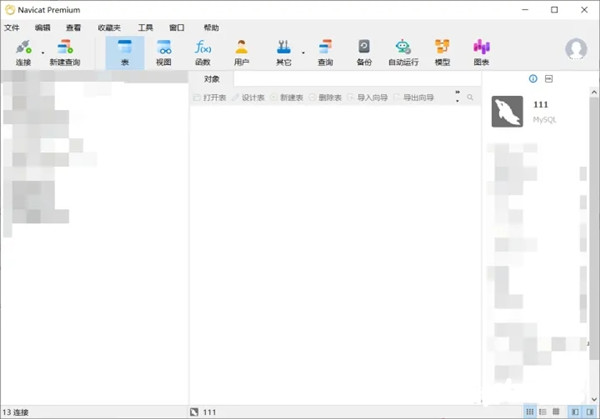Toggle the left navigation pane visibility

575,412
